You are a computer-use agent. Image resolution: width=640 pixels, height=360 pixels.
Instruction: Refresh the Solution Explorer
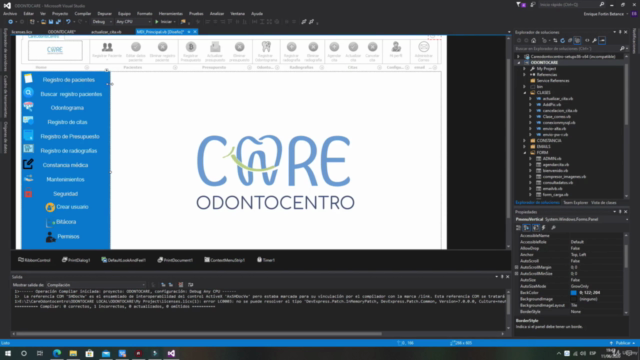(562, 40)
